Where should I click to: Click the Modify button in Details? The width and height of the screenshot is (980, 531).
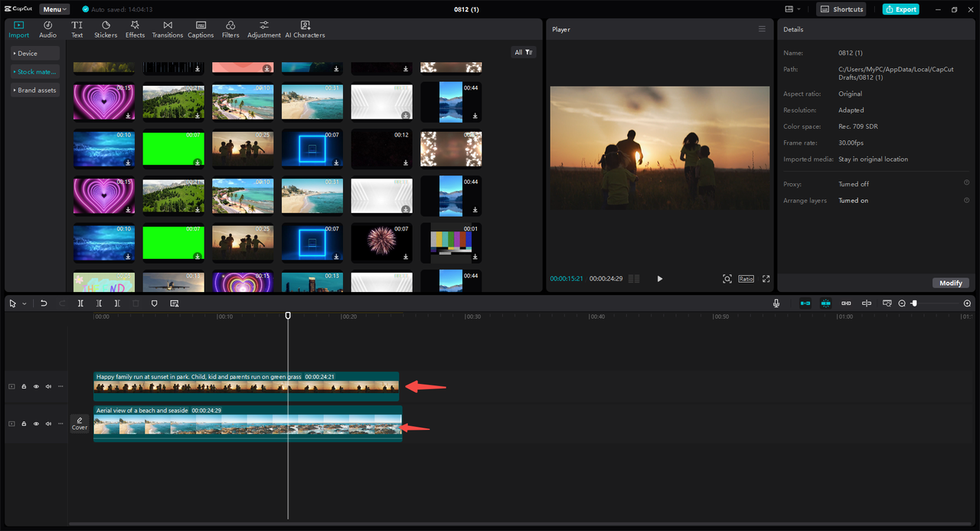(x=951, y=283)
